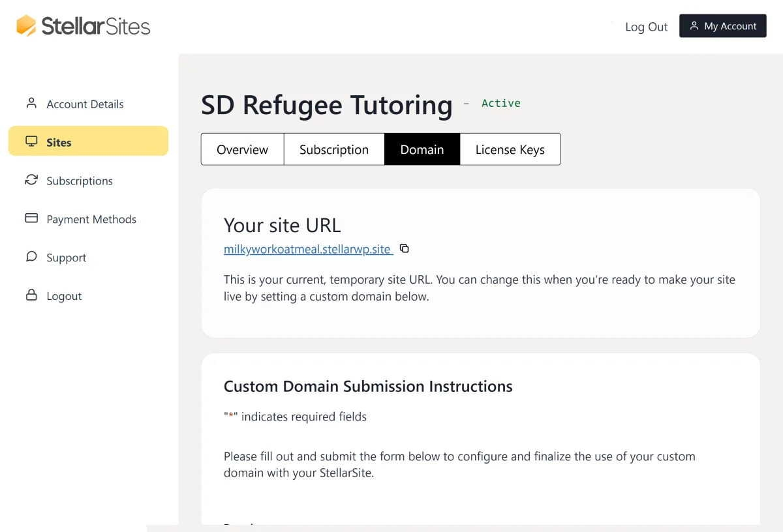
Task: Open Support via the chat bubble icon
Action: pyautogui.click(x=31, y=257)
